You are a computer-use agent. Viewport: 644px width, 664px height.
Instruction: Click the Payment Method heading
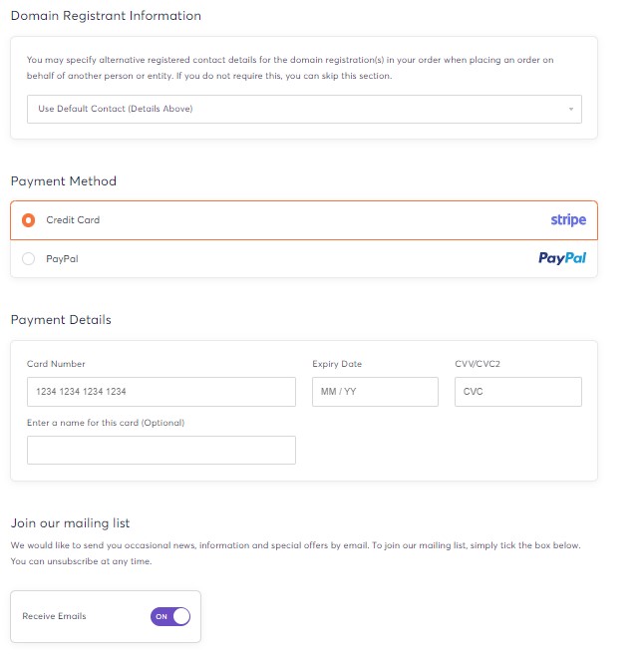point(64,181)
